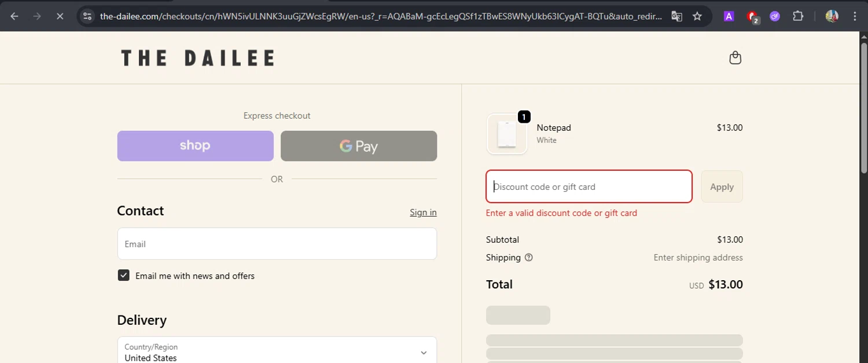Open the purple A extension
The width and height of the screenshot is (868, 363).
[x=729, y=16]
